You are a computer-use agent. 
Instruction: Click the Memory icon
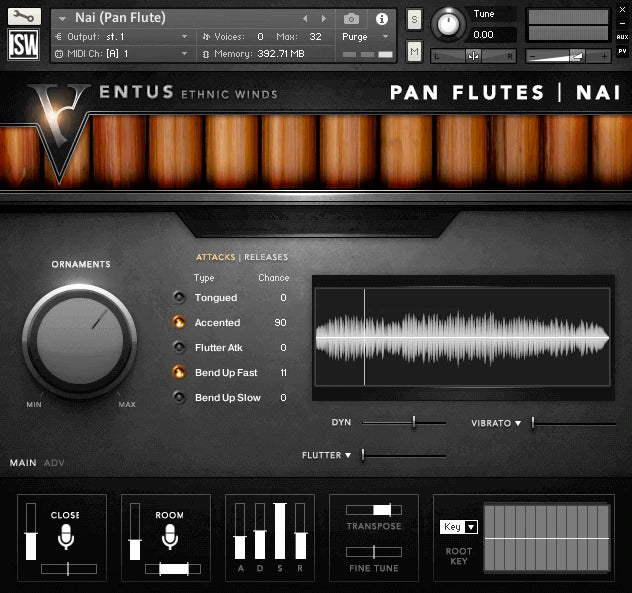pos(206,54)
